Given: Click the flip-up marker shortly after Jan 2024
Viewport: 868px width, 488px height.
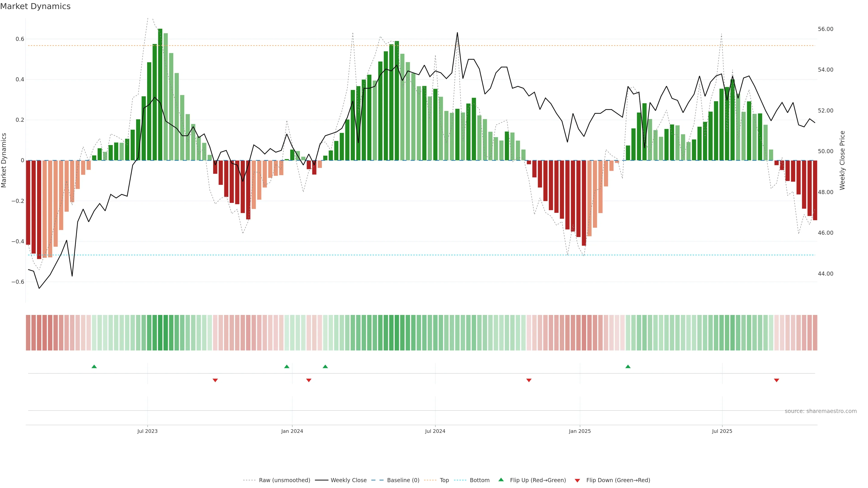Looking at the screenshot, I should point(325,366).
